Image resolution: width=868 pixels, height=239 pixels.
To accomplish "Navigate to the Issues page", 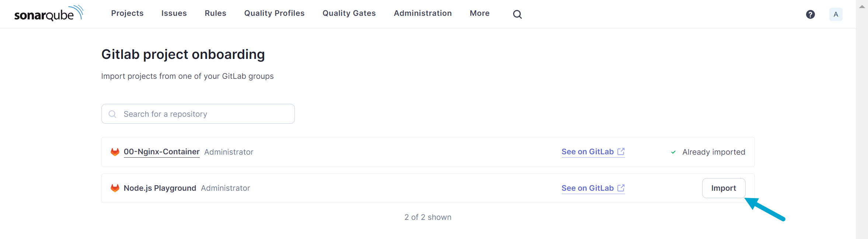I will (174, 13).
